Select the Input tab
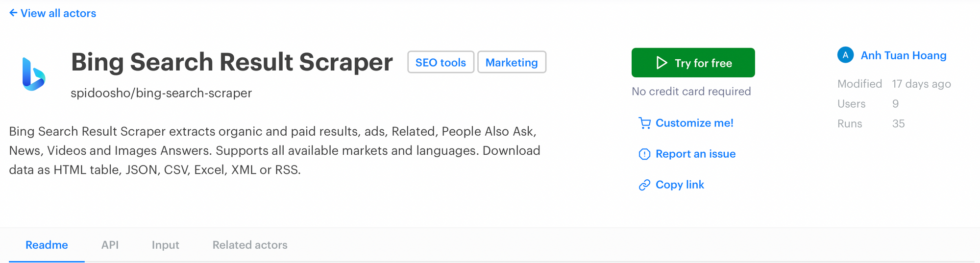Image resolution: width=980 pixels, height=263 pixels. [x=165, y=245]
